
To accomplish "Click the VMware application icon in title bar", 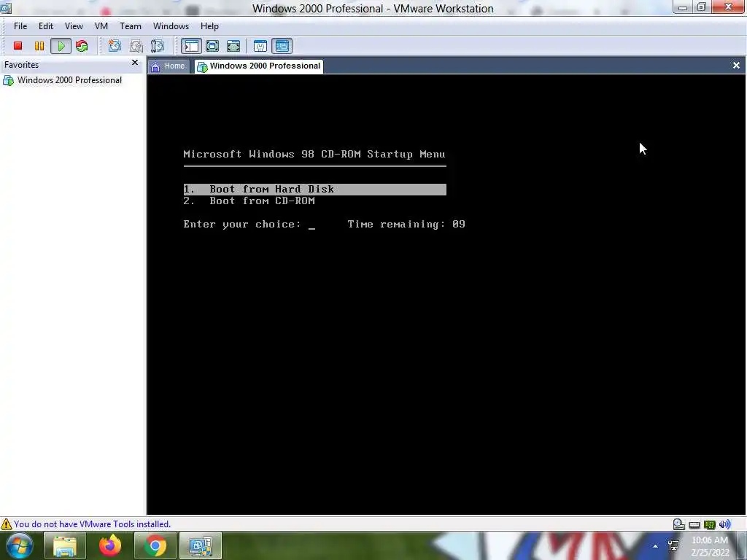I will coord(6,7).
